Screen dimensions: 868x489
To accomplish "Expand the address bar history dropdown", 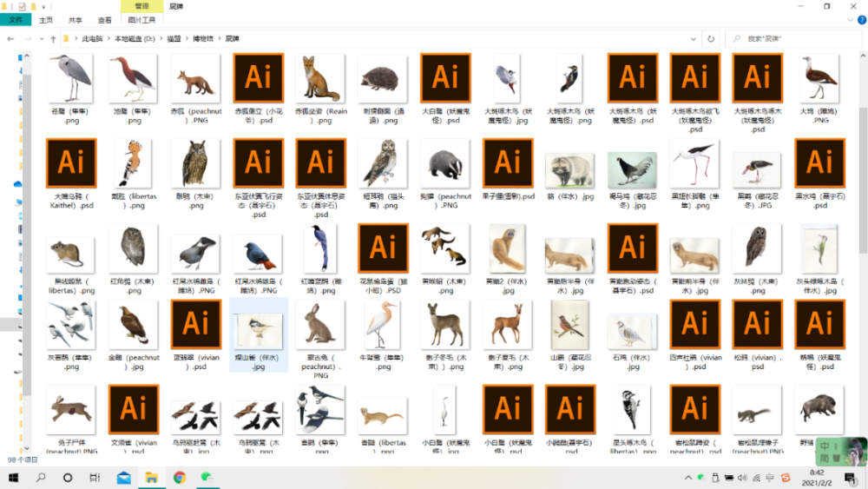I will (x=694, y=39).
